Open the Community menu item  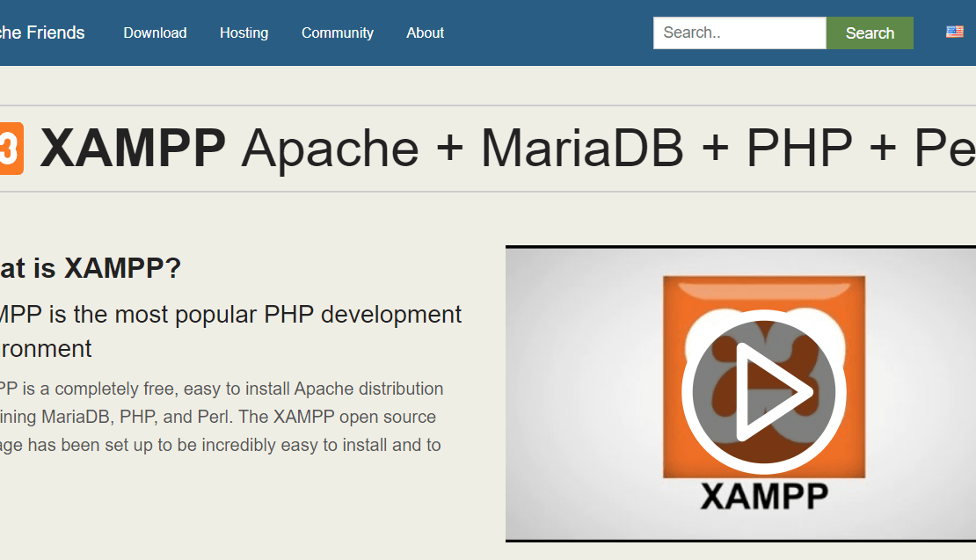(x=338, y=33)
